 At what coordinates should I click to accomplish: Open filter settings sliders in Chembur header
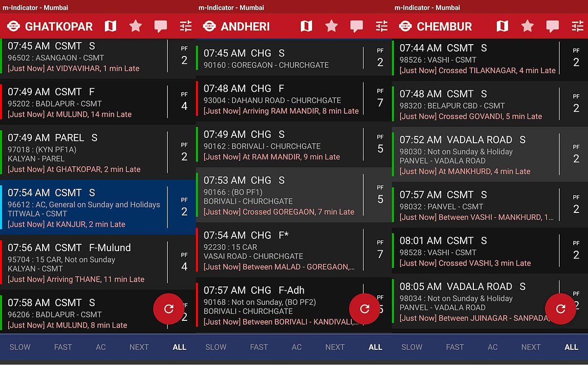(578, 26)
